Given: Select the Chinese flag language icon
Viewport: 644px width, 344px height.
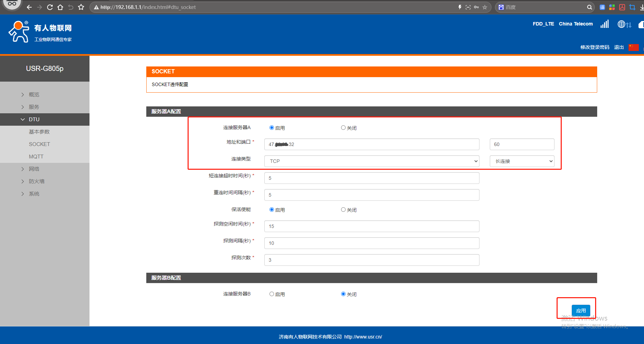Looking at the screenshot, I should 633,47.
